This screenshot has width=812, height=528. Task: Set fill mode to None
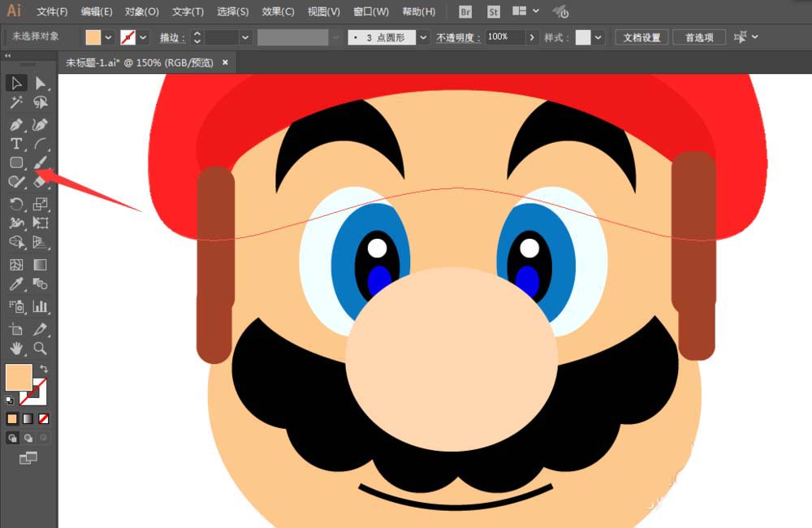coord(44,418)
